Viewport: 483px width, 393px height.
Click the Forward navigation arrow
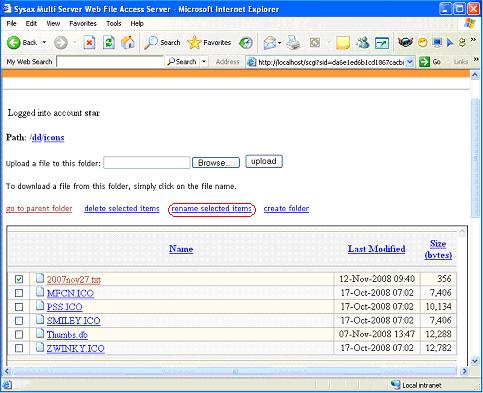pos(61,43)
